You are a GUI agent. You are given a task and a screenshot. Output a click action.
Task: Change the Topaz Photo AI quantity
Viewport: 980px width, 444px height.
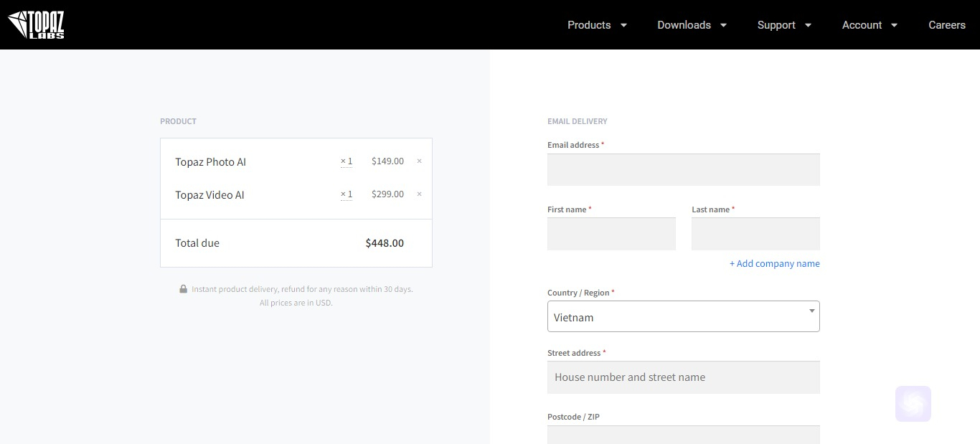pos(347,161)
